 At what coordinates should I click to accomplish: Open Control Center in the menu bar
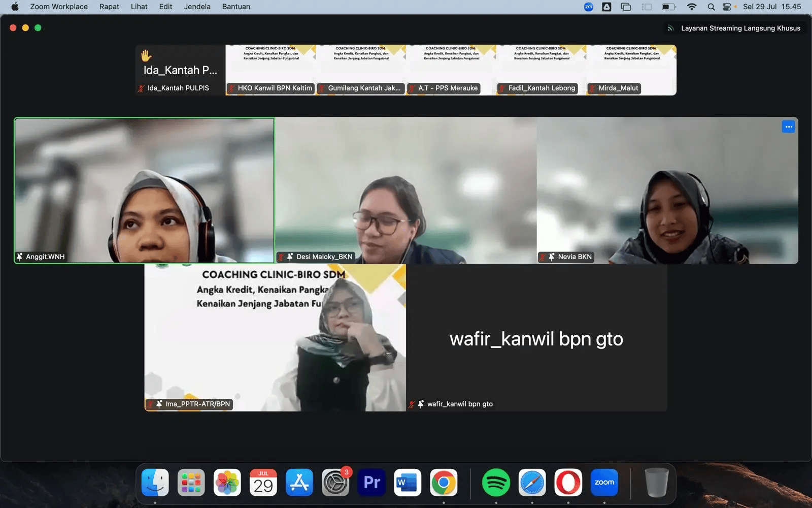(x=727, y=7)
